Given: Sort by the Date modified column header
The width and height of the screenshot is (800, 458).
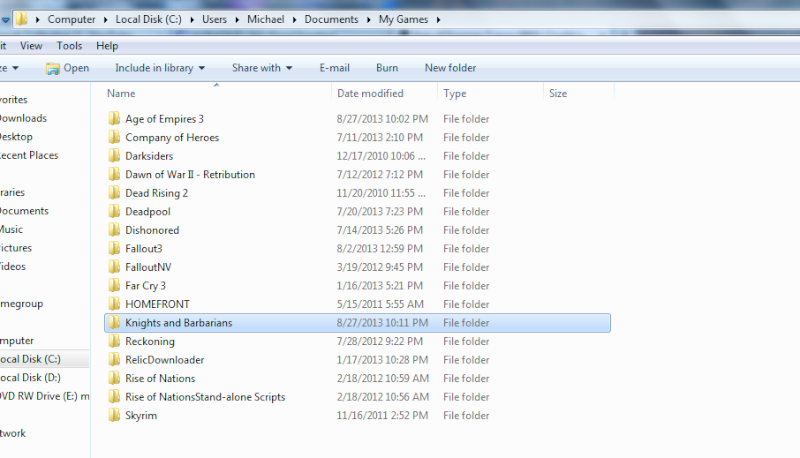Looking at the screenshot, I should (x=370, y=93).
